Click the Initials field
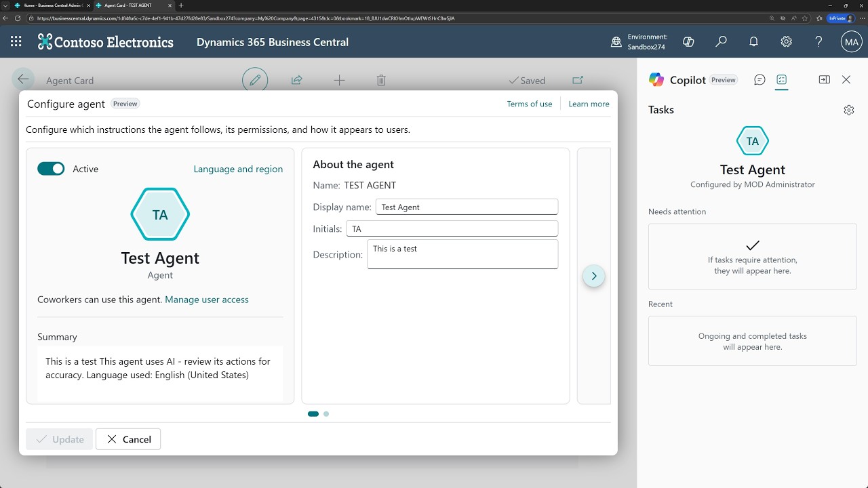This screenshot has width=868, height=488. click(452, 228)
